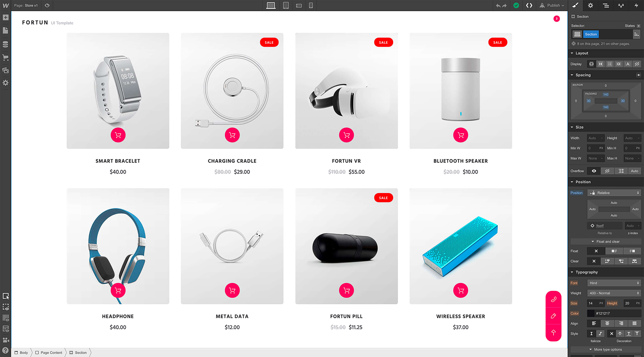This screenshot has width=644, height=357.
Task: Collapse the Spacing section
Action: (583, 75)
